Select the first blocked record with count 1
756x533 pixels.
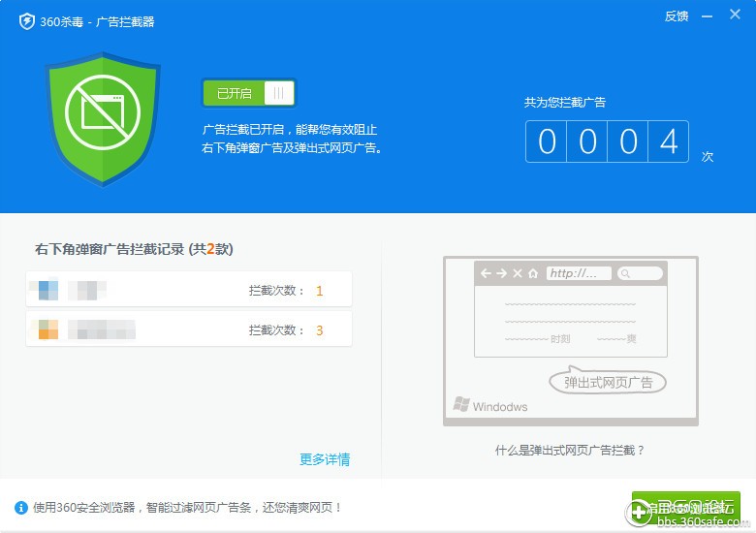[x=189, y=290]
